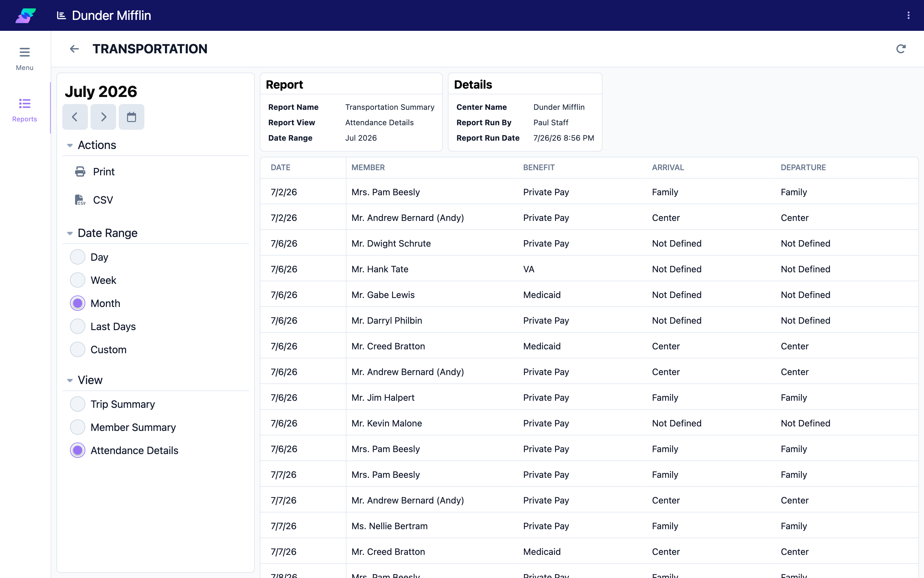Click the back arrow beside TRANSPORTATION
This screenshot has height=578, width=924.
[x=74, y=49]
